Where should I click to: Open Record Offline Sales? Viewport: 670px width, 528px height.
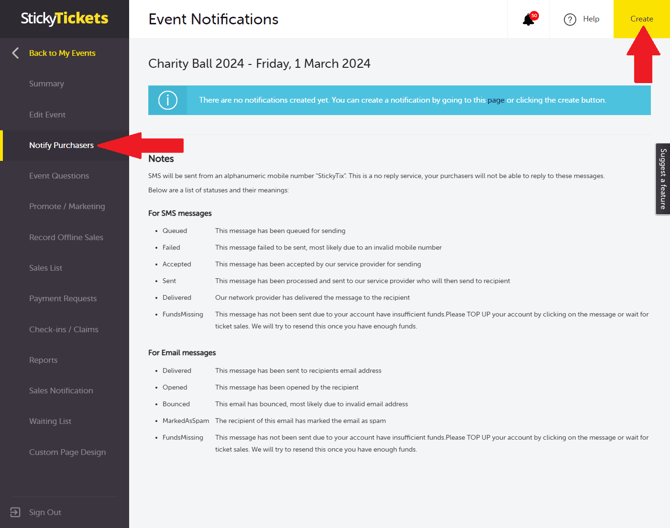66,237
